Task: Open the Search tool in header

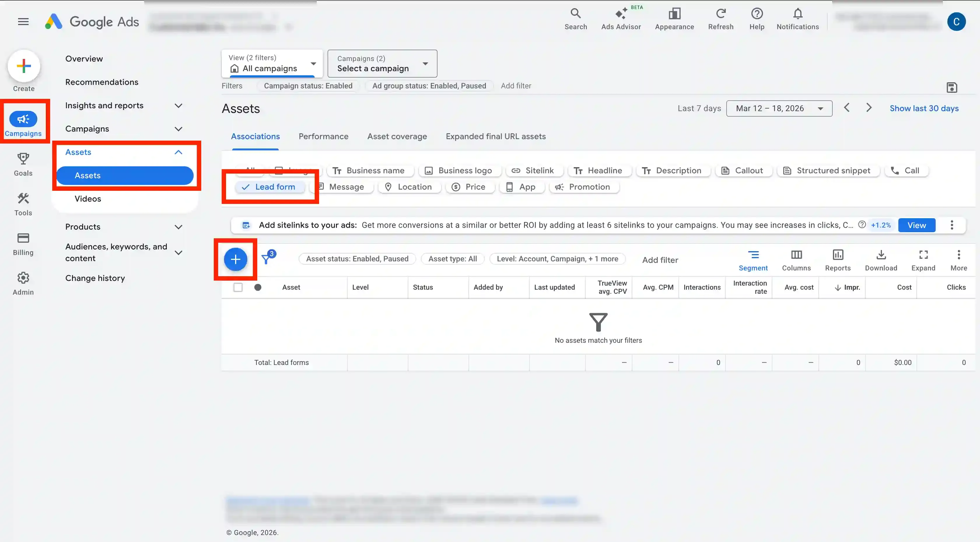Action: tap(575, 19)
